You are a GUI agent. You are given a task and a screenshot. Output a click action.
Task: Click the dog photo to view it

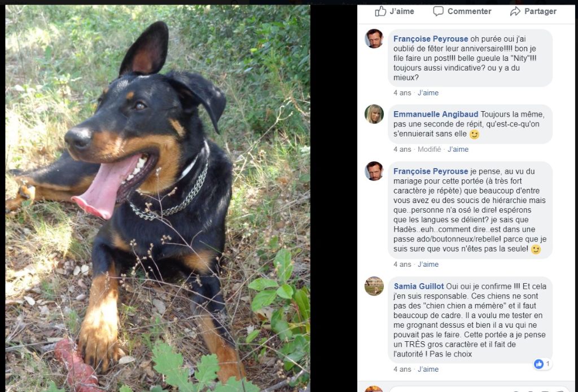coord(157,198)
